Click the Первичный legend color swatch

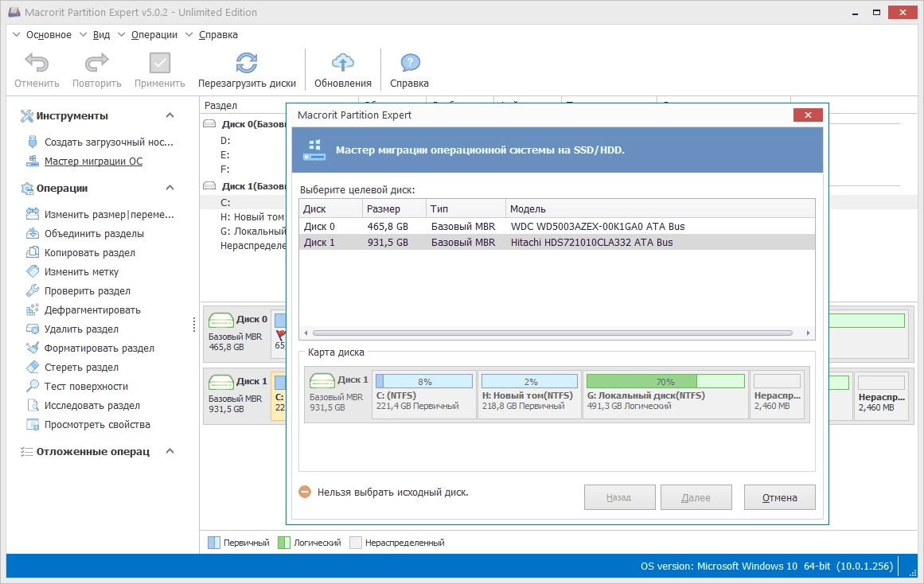click(214, 543)
